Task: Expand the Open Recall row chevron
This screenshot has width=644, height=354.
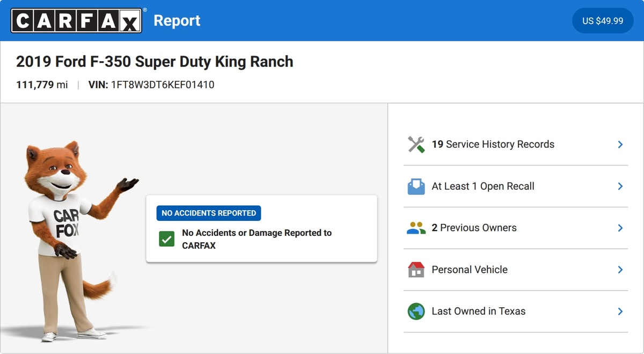Action: (x=620, y=186)
